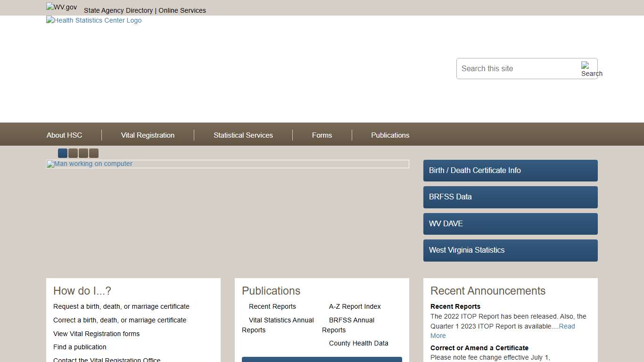Select the fourth slideshow indicator square
The image size is (644, 362).
94,153
